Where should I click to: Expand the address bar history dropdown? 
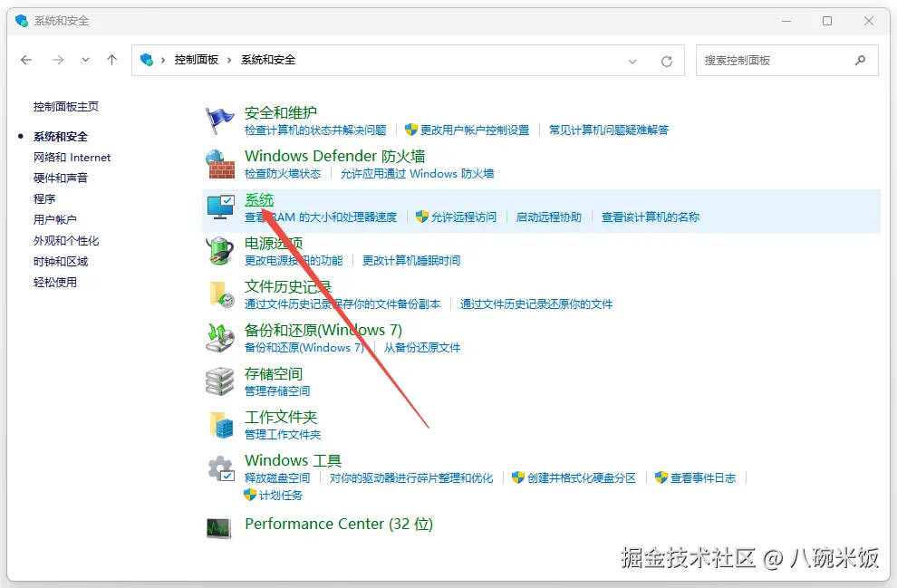point(632,62)
